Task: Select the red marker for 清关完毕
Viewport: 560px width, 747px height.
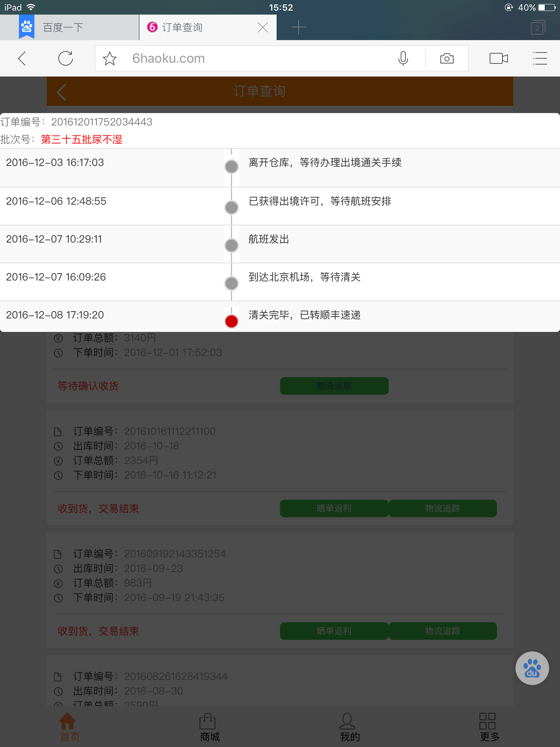Action: click(232, 321)
